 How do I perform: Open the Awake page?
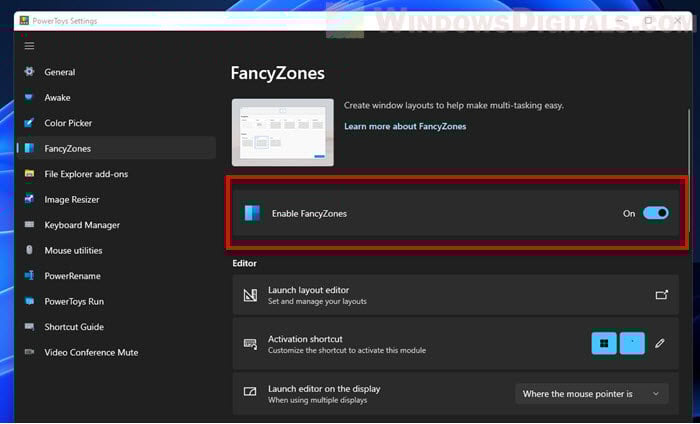click(x=116, y=97)
